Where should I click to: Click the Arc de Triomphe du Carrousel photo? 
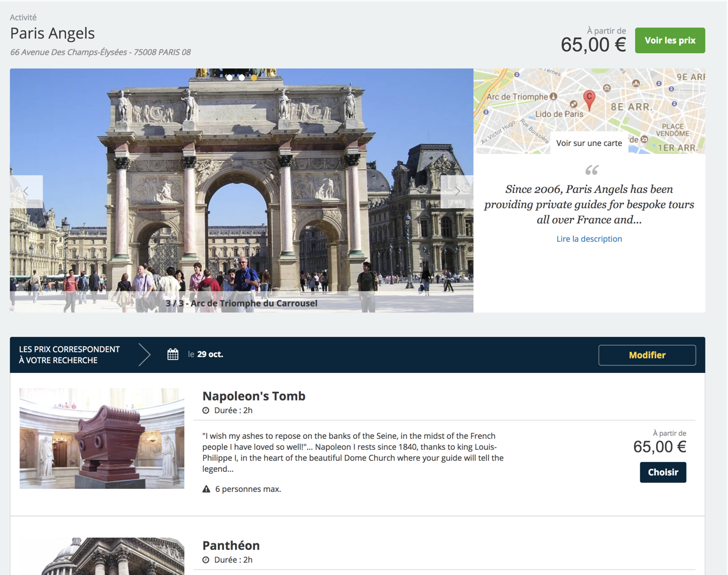(x=242, y=190)
